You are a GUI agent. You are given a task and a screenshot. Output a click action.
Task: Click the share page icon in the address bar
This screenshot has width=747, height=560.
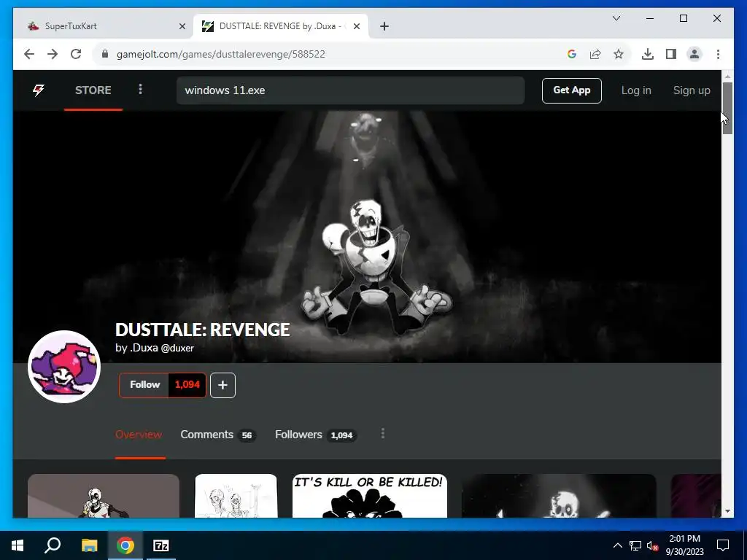pos(595,54)
